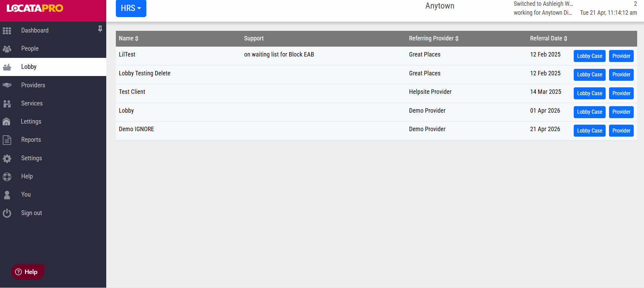The image size is (644, 288).
Task: Click the People group icon
Action: pyautogui.click(x=7, y=49)
